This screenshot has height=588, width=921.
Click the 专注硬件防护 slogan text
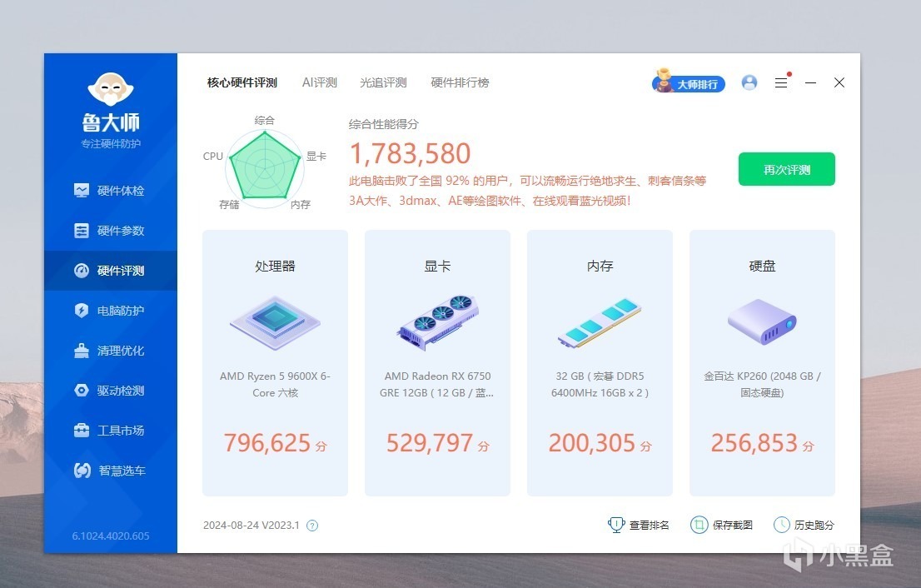click(111, 144)
